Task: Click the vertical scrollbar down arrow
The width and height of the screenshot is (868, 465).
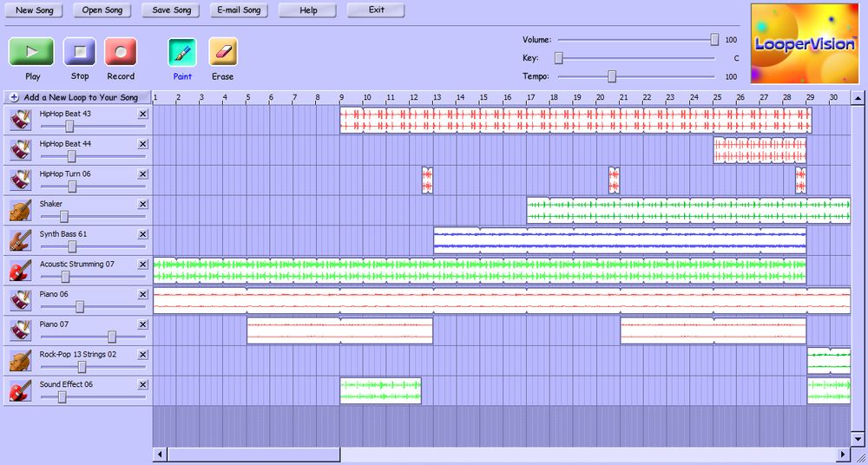Action: [x=858, y=440]
